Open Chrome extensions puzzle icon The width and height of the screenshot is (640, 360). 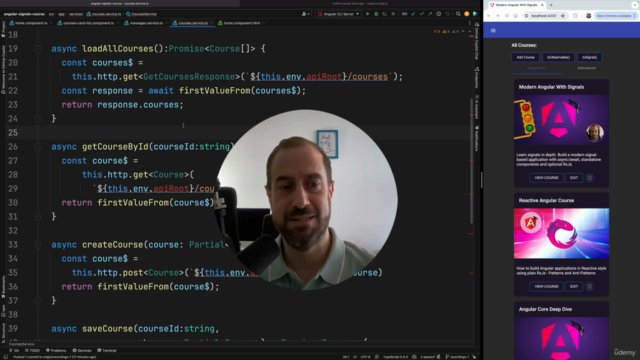575,16
